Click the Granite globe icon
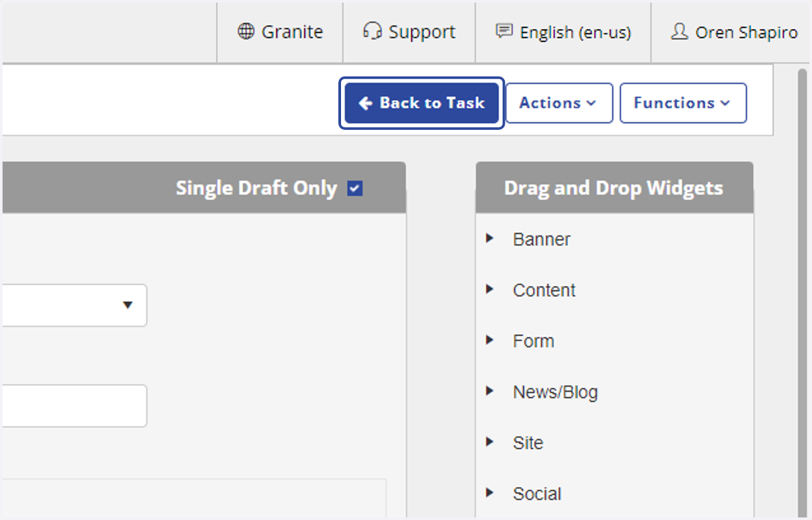The width and height of the screenshot is (812, 520). 246,32
